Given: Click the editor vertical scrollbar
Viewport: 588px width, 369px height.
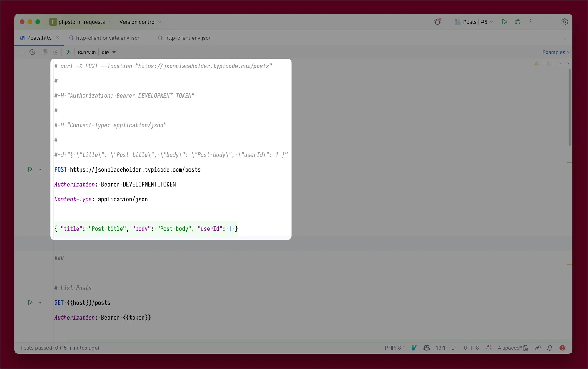Looking at the screenshot, I should coord(570,107).
